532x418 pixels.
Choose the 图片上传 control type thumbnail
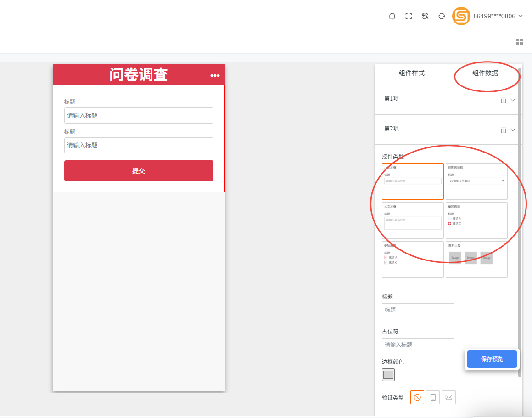[x=476, y=260]
